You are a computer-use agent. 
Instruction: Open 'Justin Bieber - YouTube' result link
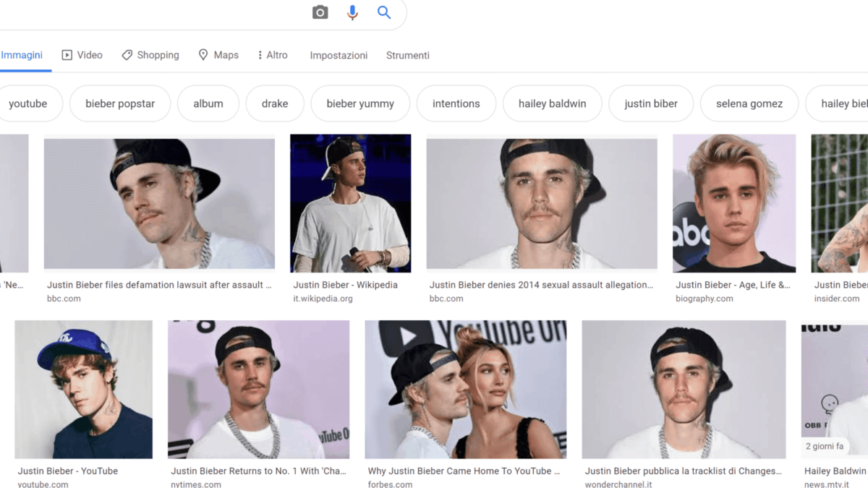point(68,471)
